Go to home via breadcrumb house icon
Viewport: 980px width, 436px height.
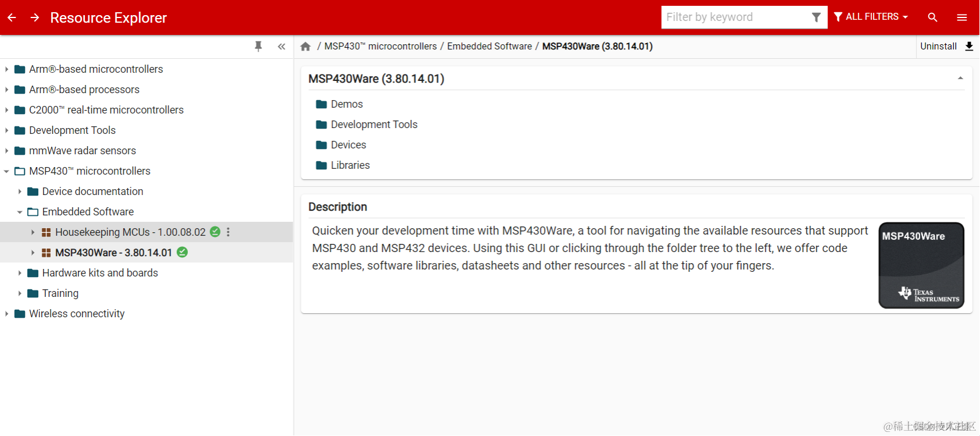coord(305,47)
